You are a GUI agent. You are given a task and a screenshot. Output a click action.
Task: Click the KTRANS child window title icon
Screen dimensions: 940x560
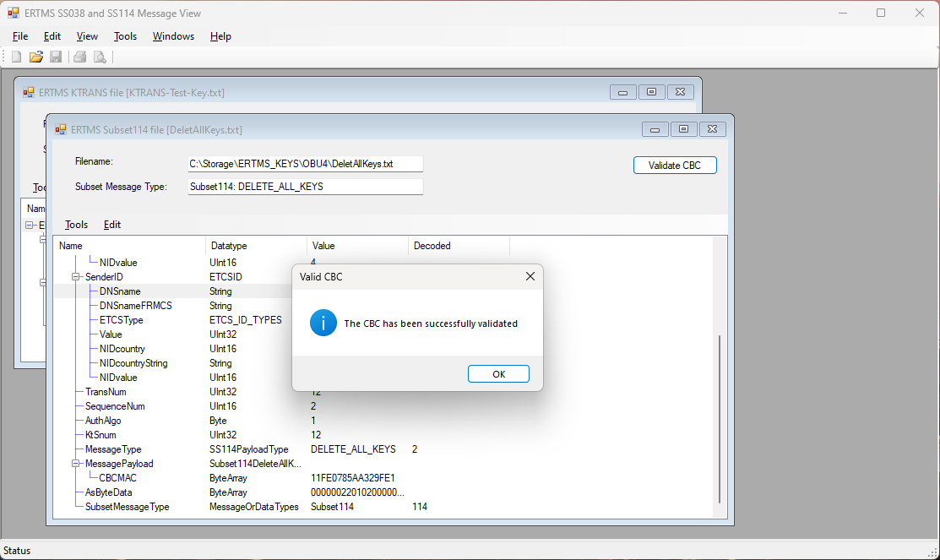click(x=29, y=92)
